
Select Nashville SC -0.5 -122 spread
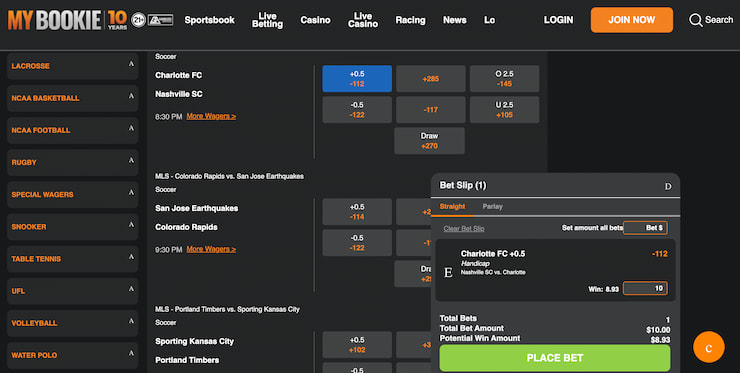pos(357,110)
